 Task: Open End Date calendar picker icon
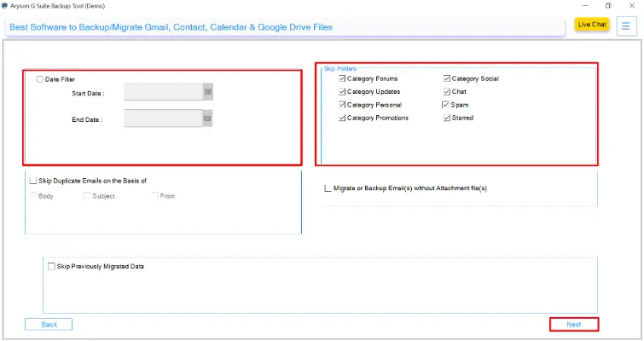point(207,118)
